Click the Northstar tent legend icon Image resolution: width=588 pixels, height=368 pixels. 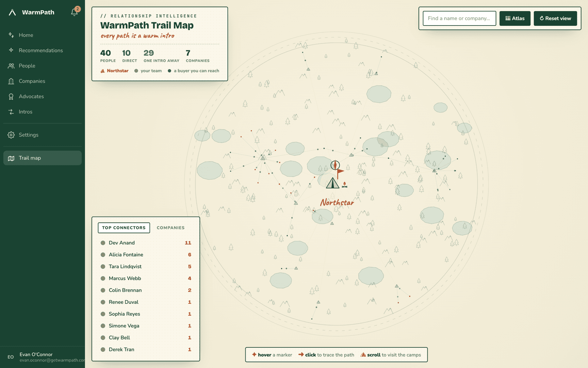[103, 71]
